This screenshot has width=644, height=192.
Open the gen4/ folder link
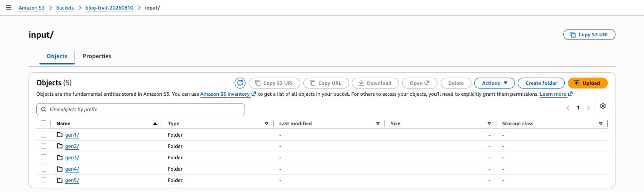[72, 169]
